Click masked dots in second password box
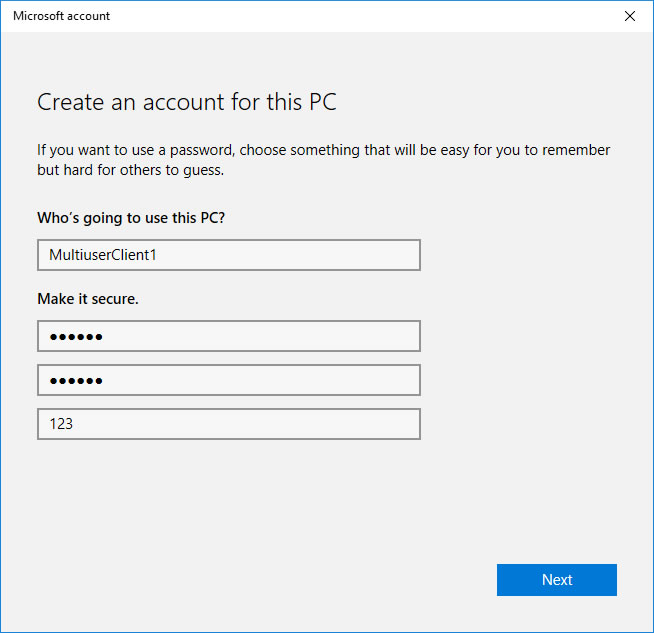The height and width of the screenshot is (633, 654). 76,381
